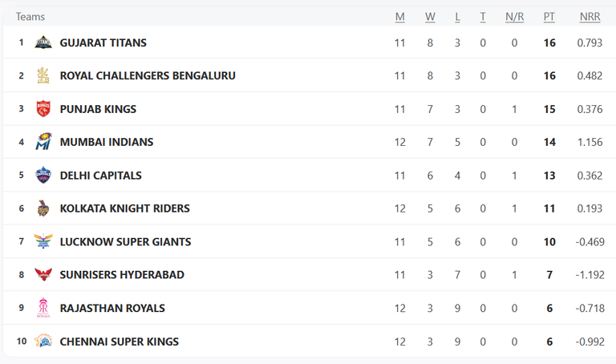Click the L losses column header
The image size is (616, 364).
click(x=458, y=17)
